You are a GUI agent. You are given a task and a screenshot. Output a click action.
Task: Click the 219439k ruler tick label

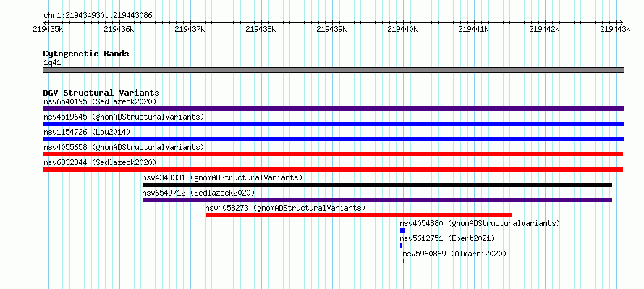(332, 29)
